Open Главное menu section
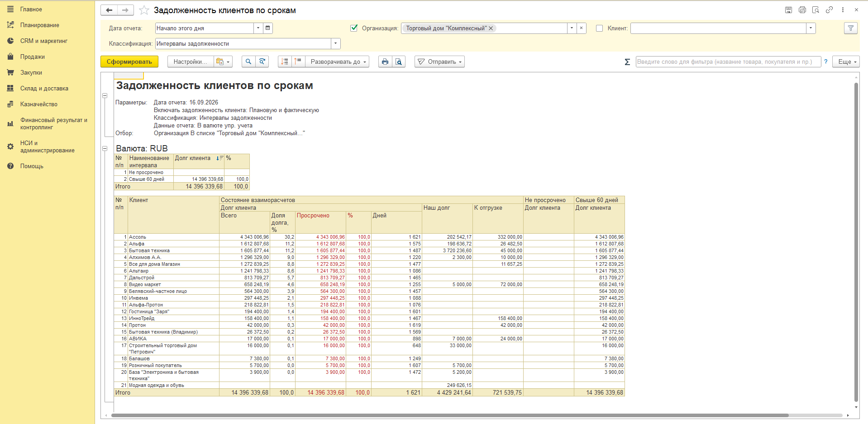This screenshot has height=424, width=868. (x=31, y=9)
